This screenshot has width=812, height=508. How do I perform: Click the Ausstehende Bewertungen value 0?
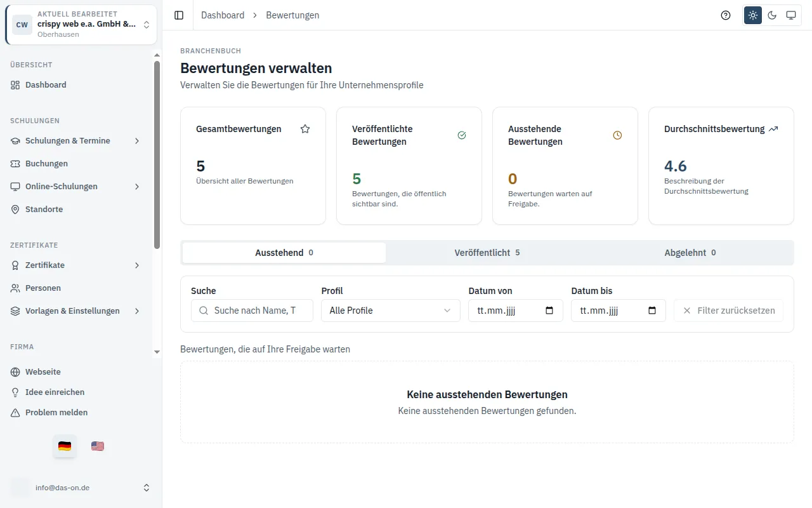(x=513, y=179)
